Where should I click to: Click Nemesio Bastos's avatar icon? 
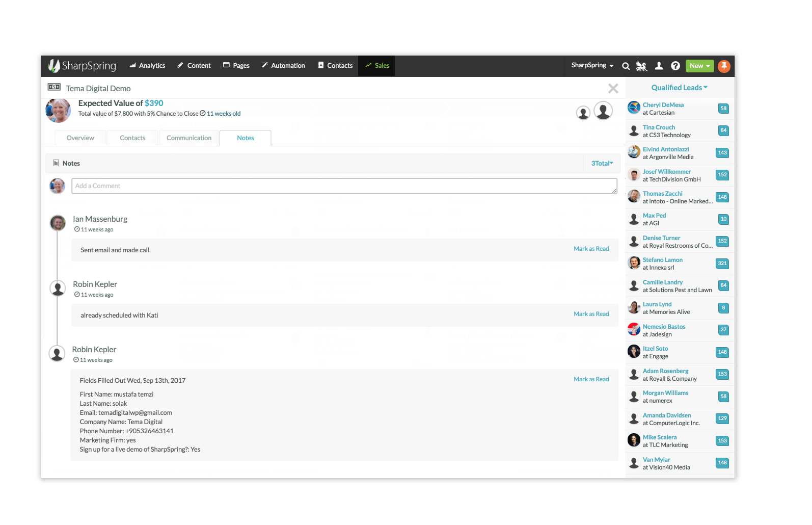pyautogui.click(x=634, y=329)
